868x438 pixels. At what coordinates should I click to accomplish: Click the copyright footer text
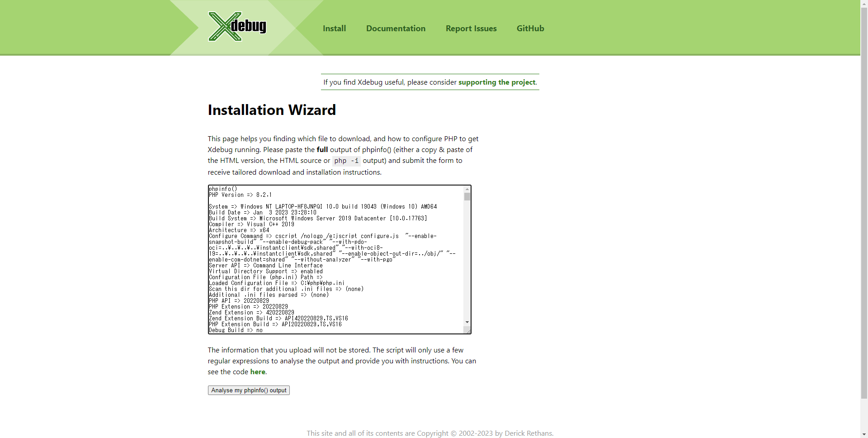point(430,433)
